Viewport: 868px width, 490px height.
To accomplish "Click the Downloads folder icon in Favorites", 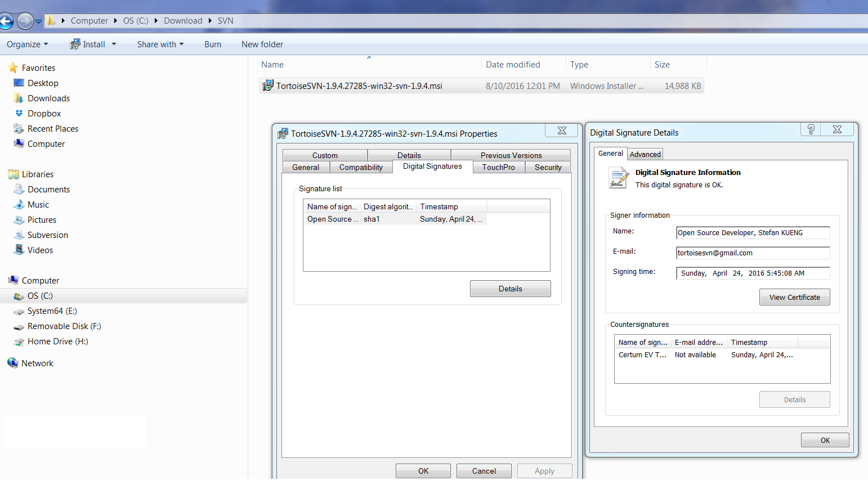I will 19,98.
